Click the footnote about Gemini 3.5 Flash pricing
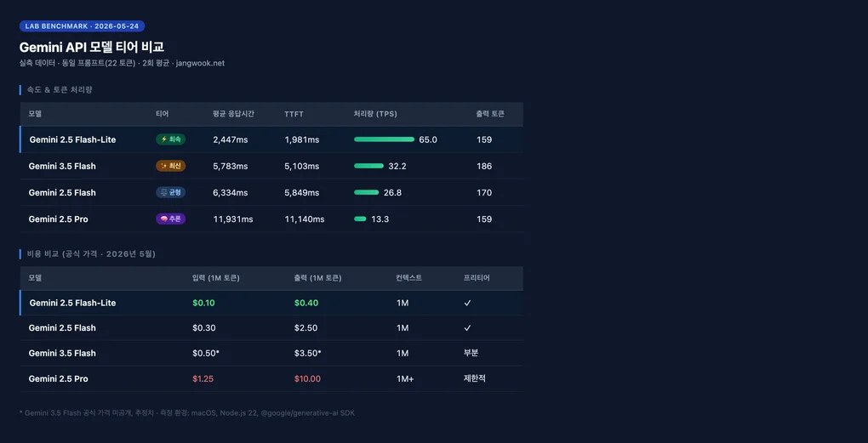 click(x=187, y=413)
